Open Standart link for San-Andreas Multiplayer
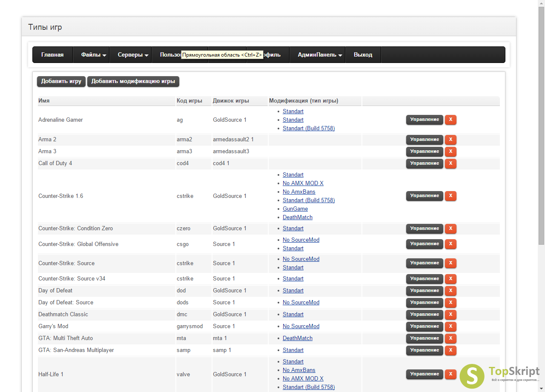This screenshot has width=545, height=392. pyautogui.click(x=293, y=350)
